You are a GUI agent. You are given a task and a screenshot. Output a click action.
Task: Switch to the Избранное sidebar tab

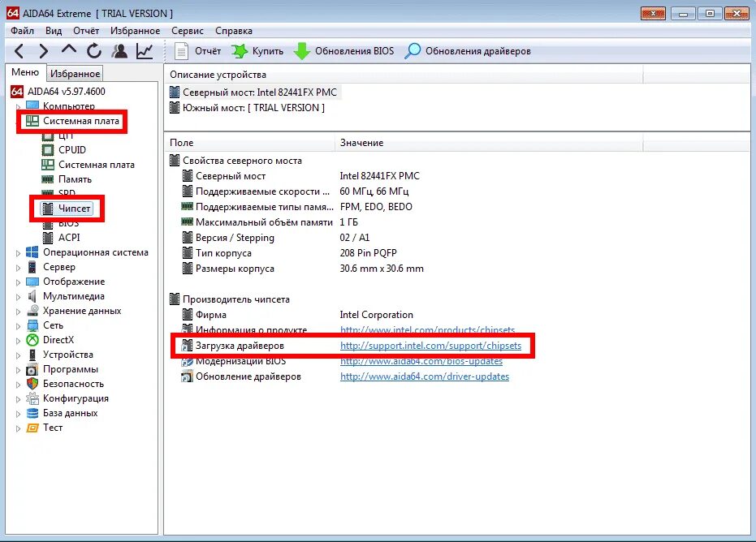(x=76, y=74)
